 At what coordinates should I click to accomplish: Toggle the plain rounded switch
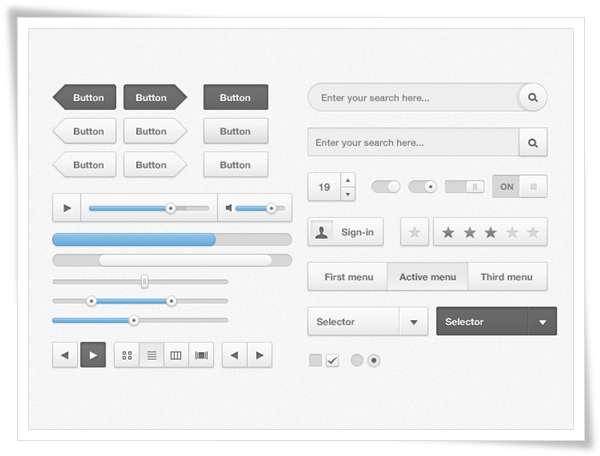(x=386, y=187)
